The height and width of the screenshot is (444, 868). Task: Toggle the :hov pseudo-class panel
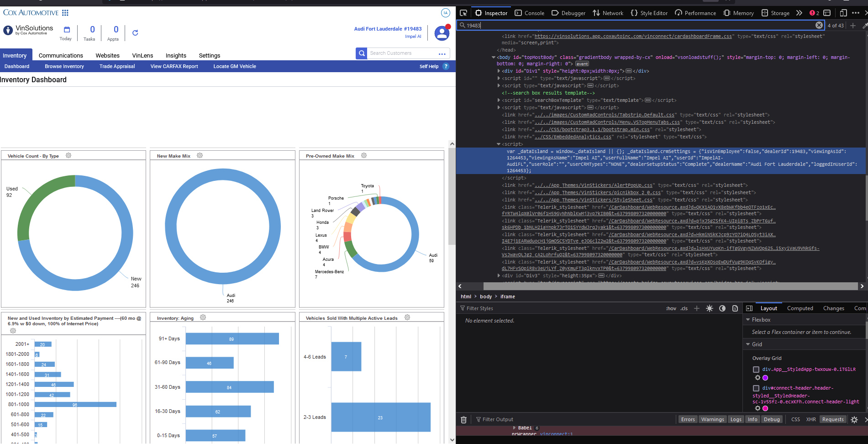(671, 308)
